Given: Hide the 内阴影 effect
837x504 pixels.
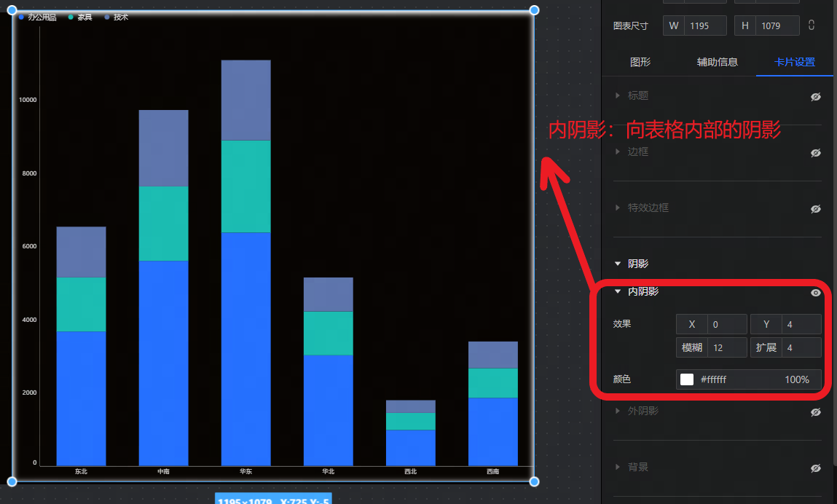Looking at the screenshot, I should (816, 292).
